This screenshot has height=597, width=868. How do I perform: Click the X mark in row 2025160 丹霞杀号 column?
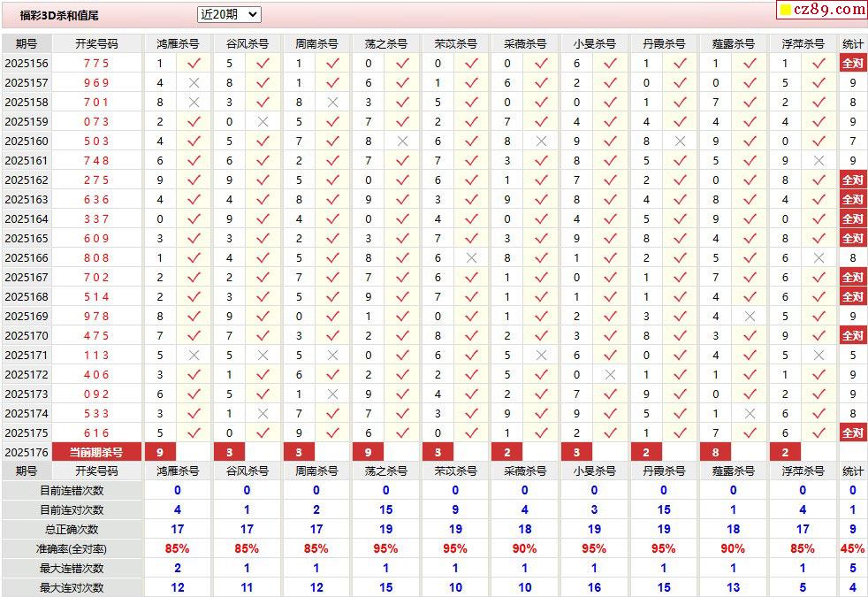click(680, 142)
